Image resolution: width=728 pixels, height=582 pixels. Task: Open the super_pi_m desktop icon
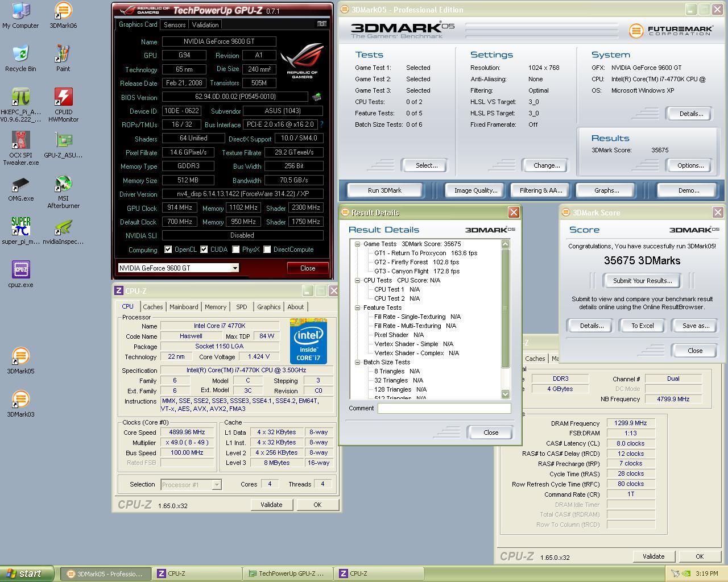(x=20, y=231)
